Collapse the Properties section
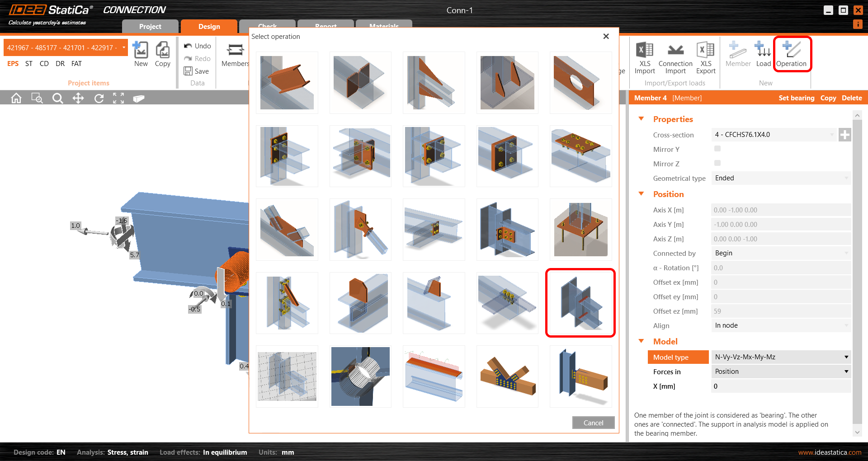Image resolution: width=868 pixels, height=461 pixels. tap(641, 119)
